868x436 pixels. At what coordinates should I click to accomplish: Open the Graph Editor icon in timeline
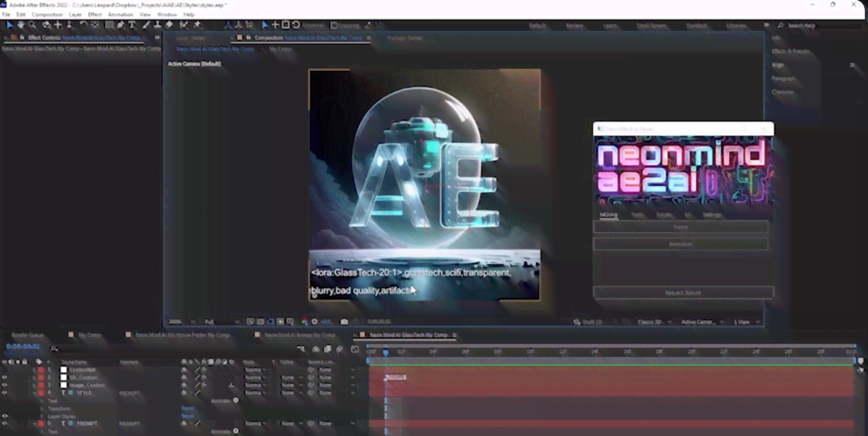[355, 349]
